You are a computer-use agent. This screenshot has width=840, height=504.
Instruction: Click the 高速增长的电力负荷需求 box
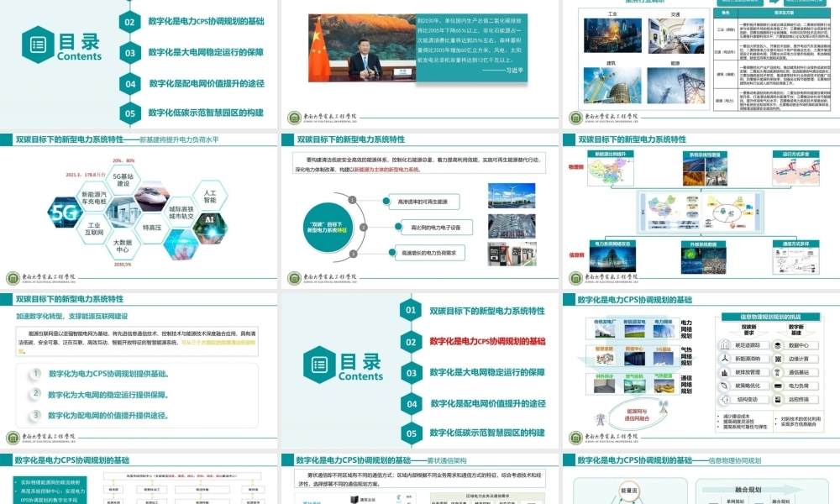click(x=428, y=253)
